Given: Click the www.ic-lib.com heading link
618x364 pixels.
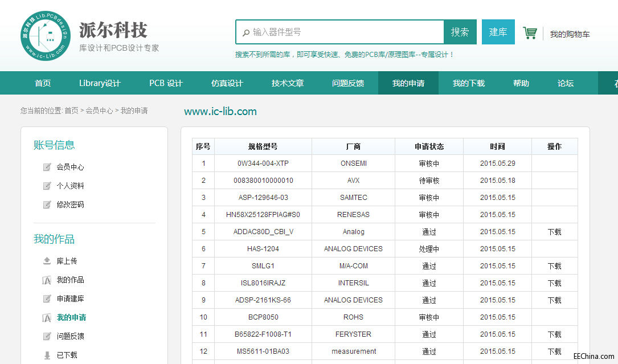Looking at the screenshot, I should point(220,112).
